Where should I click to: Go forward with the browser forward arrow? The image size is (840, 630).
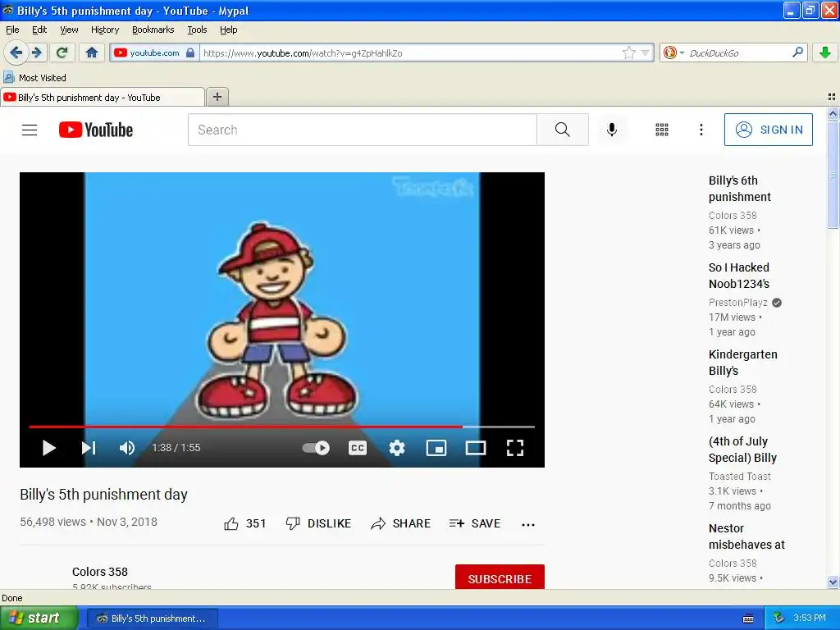(x=37, y=52)
